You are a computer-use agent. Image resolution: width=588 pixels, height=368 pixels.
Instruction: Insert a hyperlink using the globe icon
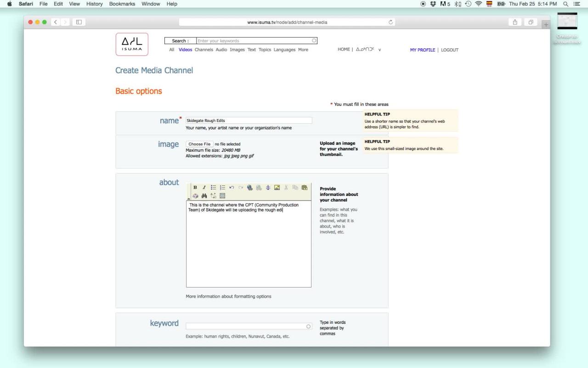[x=250, y=187]
